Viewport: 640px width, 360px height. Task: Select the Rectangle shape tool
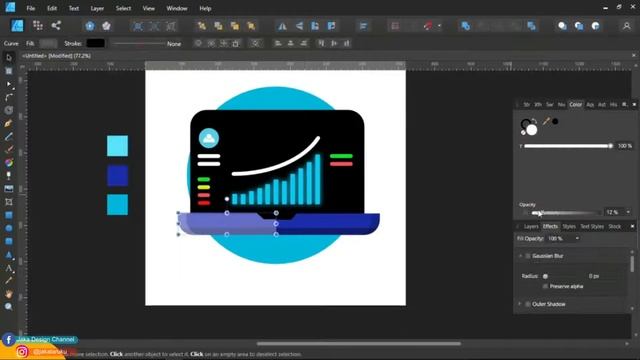pos(9,215)
